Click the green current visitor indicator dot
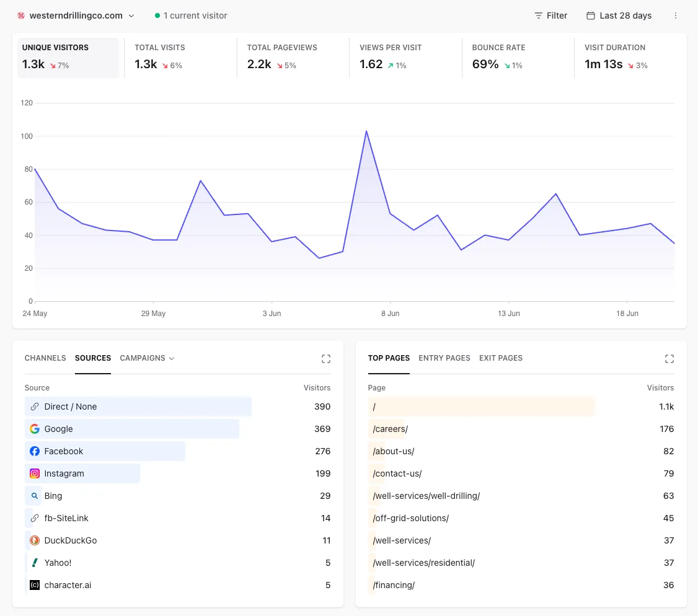The height and width of the screenshot is (616, 698). click(157, 15)
